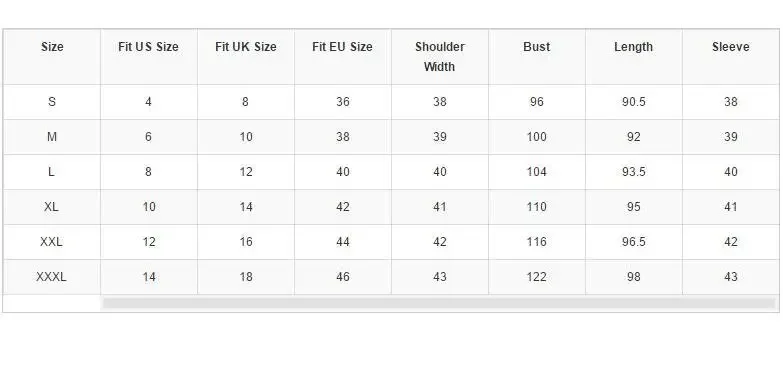This screenshot has width=783, height=377.
Task: Select the Sleeve column header
Action: [731, 47]
